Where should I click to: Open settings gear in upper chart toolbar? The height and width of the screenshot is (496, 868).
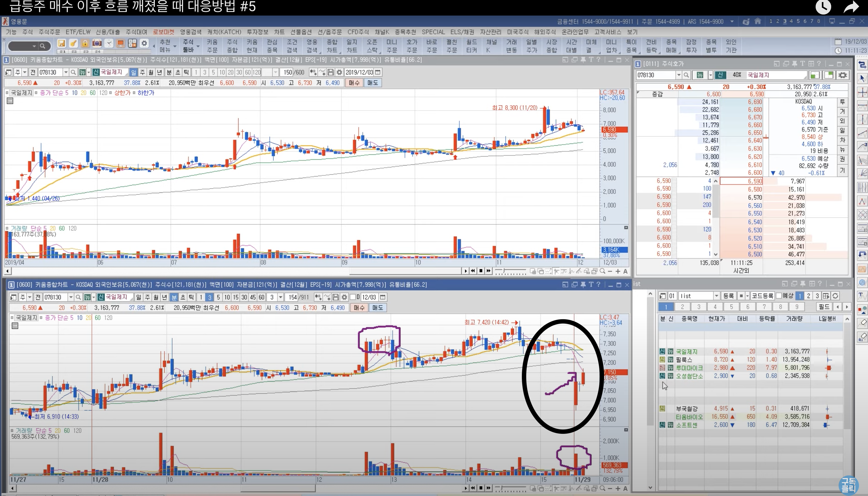click(x=339, y=72)
